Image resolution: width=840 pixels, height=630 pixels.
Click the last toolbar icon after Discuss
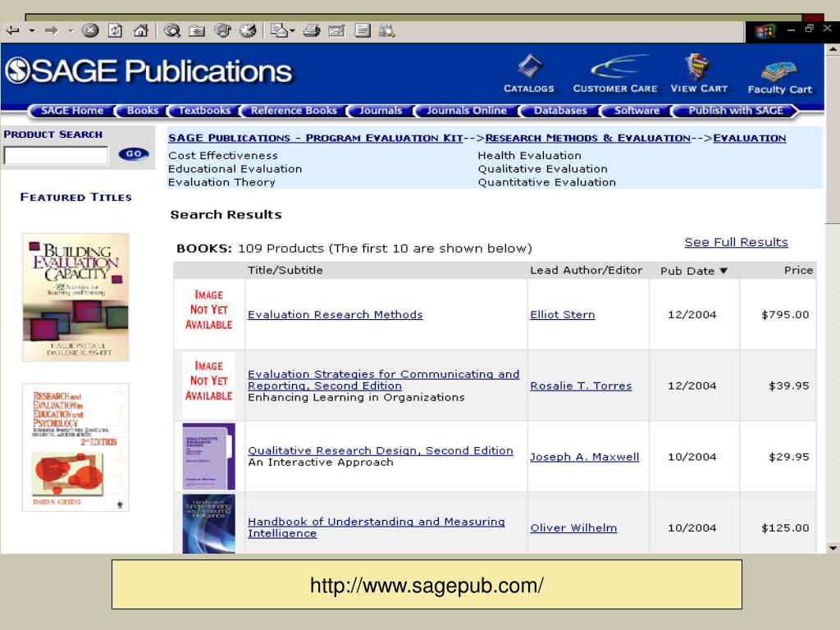point(387,30)
